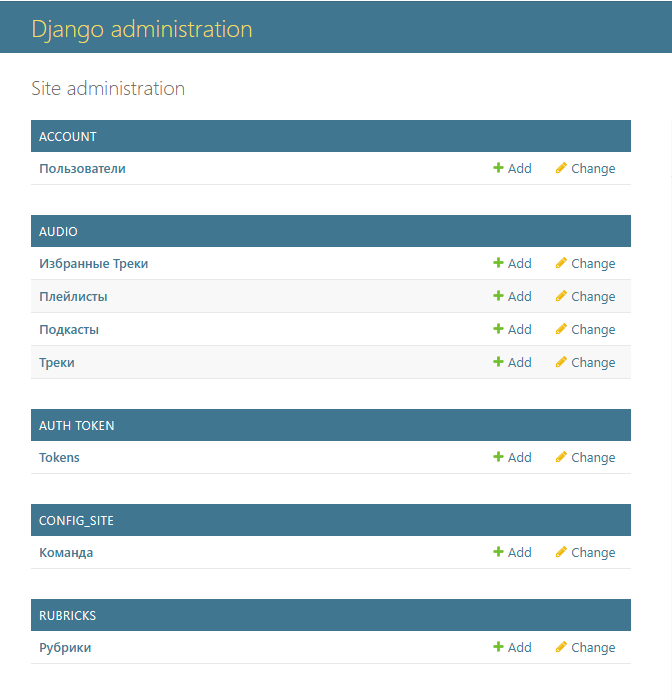
Task: Open the RUBRICKS section header
Action: tap(68, 616)
